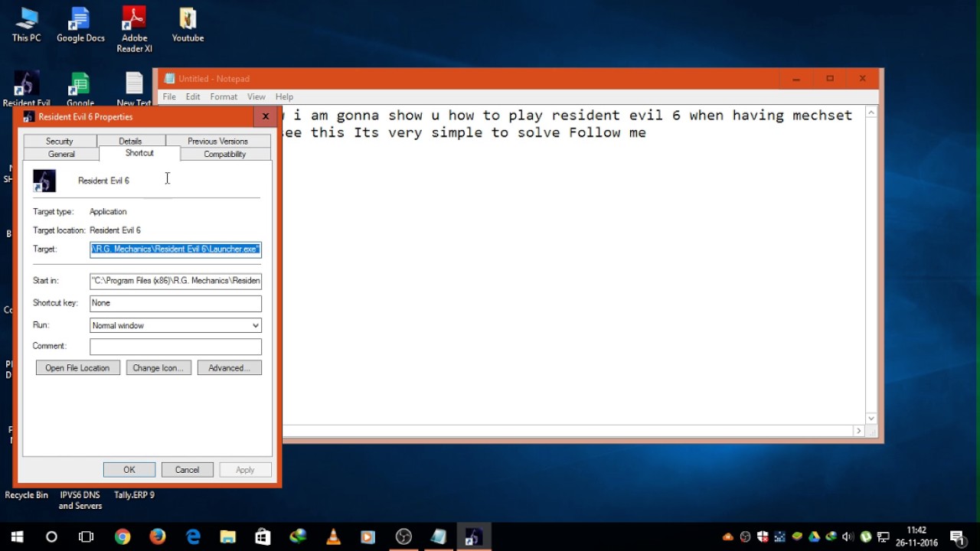
Task: Switch to the Previous Versions tab
Action: tap(218, 141)
